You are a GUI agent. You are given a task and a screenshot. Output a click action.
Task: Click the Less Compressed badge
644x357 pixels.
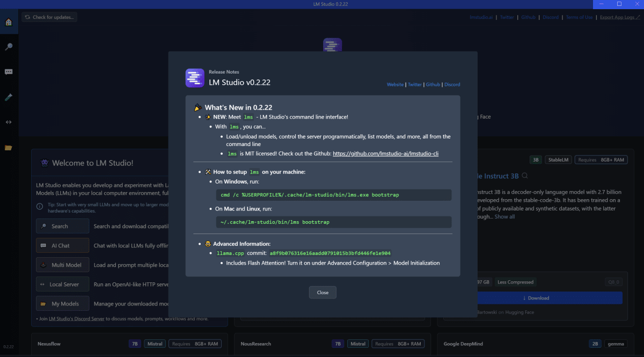pyautogui.click(x=515, y=282)
